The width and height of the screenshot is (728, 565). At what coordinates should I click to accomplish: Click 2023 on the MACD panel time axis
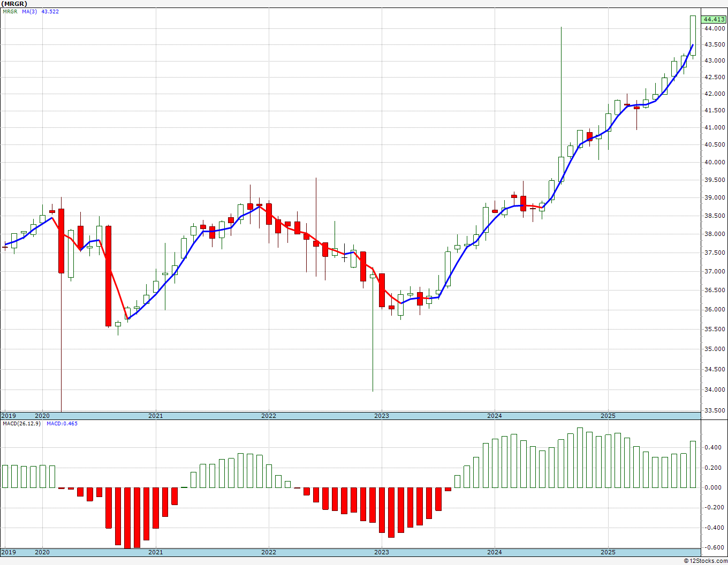(x=381, y=552)
